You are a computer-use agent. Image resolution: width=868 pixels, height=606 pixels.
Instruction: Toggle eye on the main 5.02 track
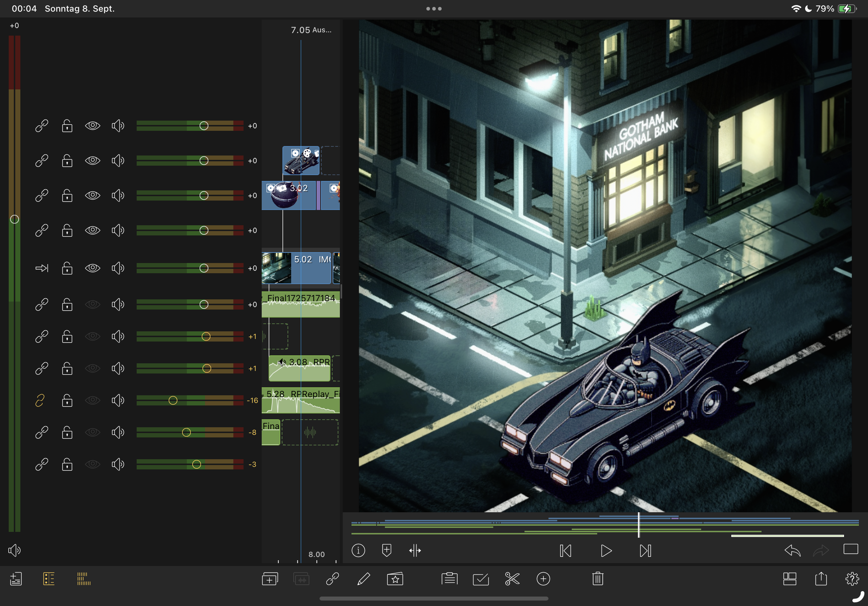[x=93, y=268]
